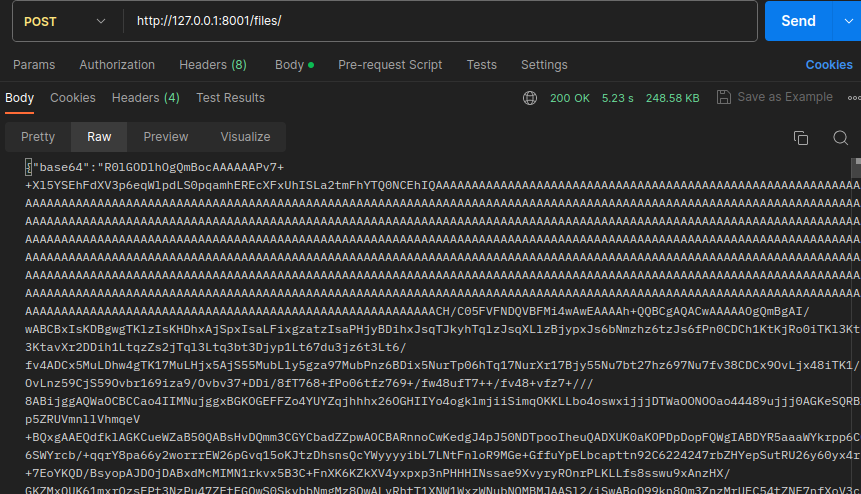Screen dimensions: 861x494
Task: Click the request URL input field
Action: [440, 21]
